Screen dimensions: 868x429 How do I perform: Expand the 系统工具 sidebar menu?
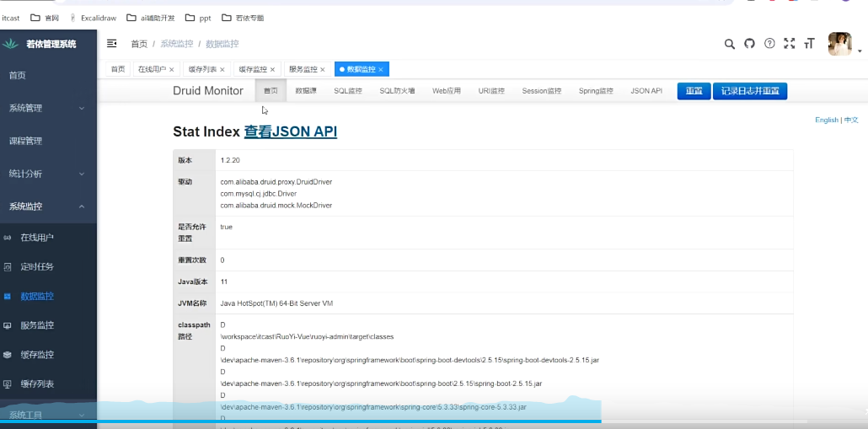[48, 415]
